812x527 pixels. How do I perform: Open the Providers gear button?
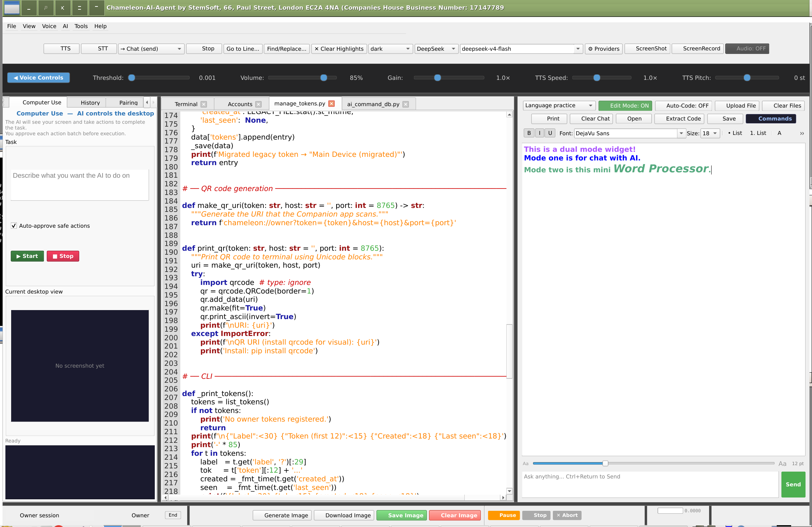tap(604, 49)
